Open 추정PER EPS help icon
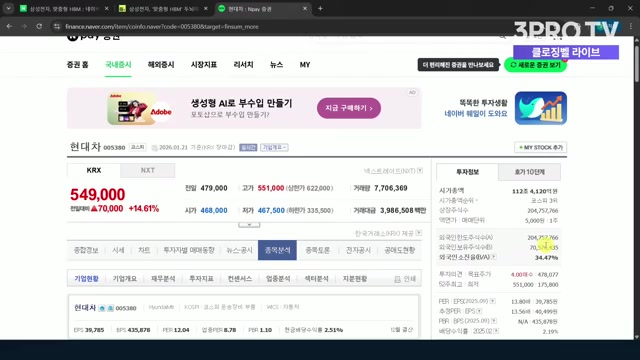 click(x=479, y=311)
